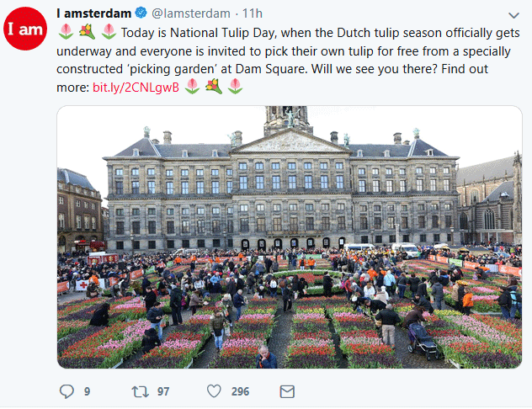
Task: Send tweet via Direct Message envelope icon
Action: pos(287,391)
